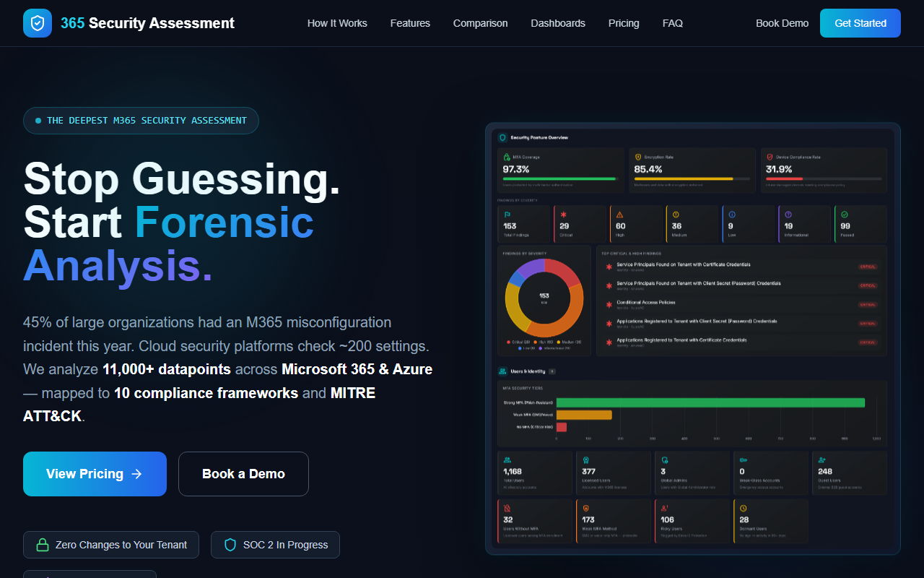Viewport: 924px width, 578px height.
Task: Click the flag icon above Total Findings
Action: tap(507, 215)
